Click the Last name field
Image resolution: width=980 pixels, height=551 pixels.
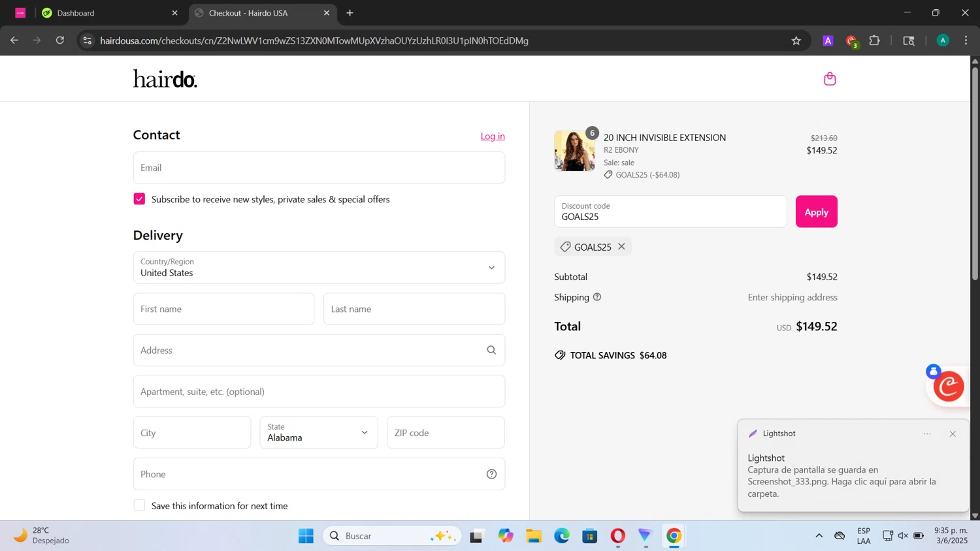[x=414, y=309]
